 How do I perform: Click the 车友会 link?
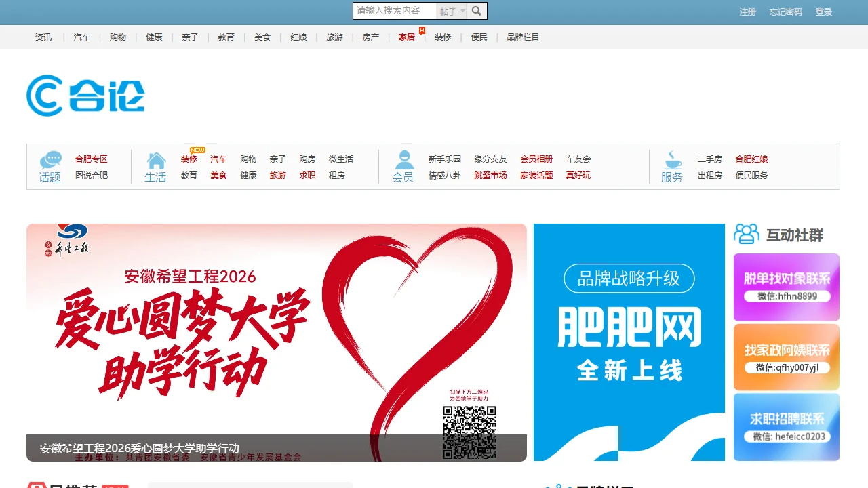(578, 159)
